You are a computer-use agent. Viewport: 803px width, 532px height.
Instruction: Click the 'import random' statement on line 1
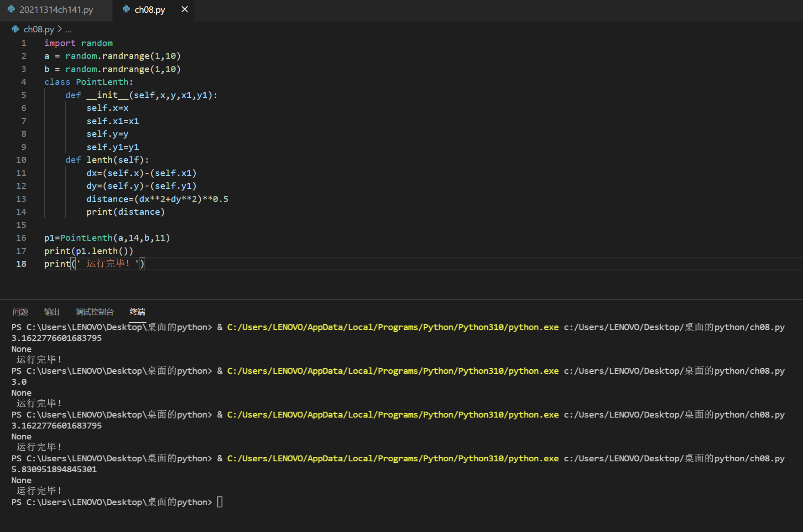(78, 43)
